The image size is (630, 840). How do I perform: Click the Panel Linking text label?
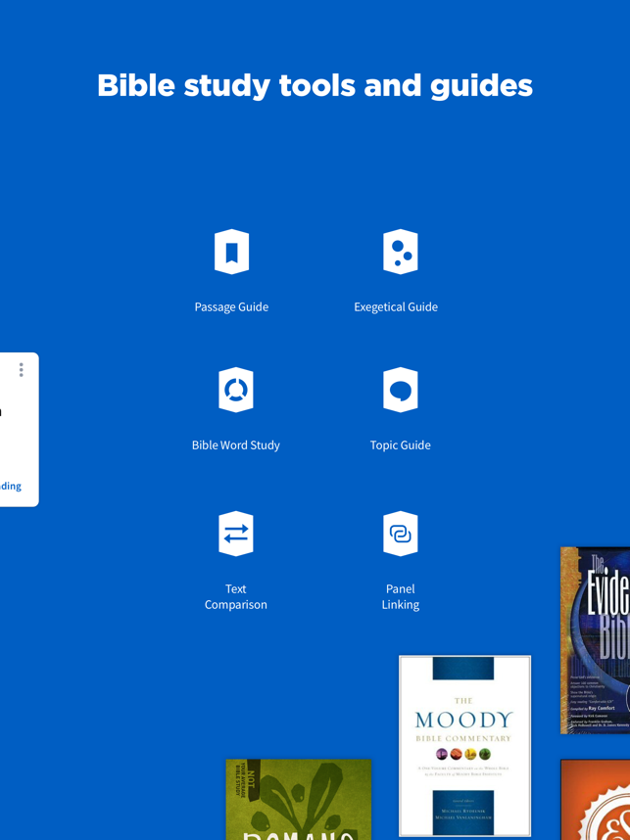coord(401,597)
